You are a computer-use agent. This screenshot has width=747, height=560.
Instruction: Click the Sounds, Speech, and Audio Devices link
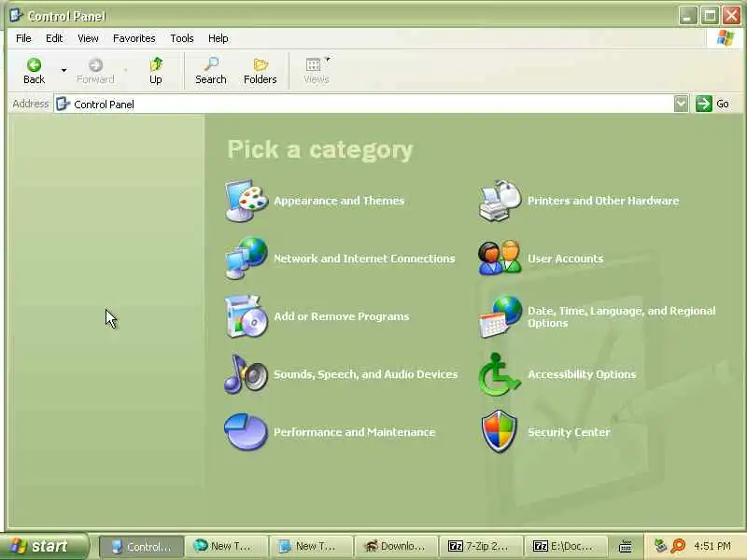click(x=366, y=374)
